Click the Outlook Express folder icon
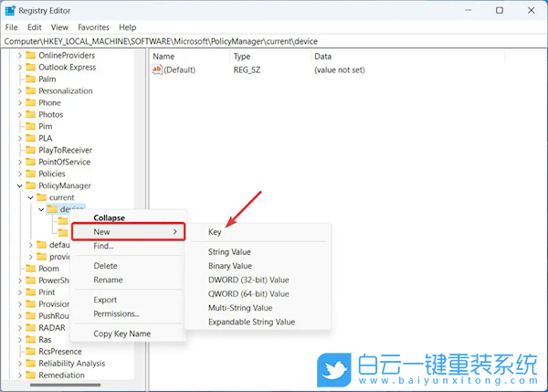The image size is (548, 392). 31,67
